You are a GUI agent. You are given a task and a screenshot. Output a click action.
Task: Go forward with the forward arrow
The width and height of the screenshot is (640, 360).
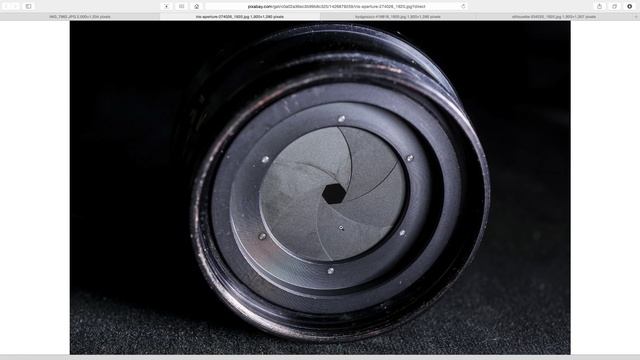click(x=15, y=7)
